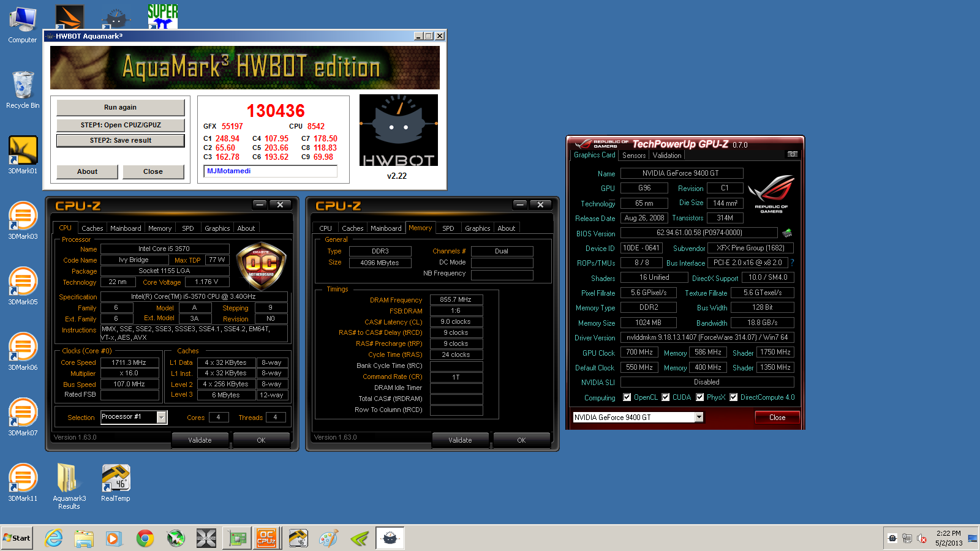This screenshot has width=980, height=551.
Task: Click the About button in HWBOT Aquamark
Action: pyautogui.click(x=87, y=171)
